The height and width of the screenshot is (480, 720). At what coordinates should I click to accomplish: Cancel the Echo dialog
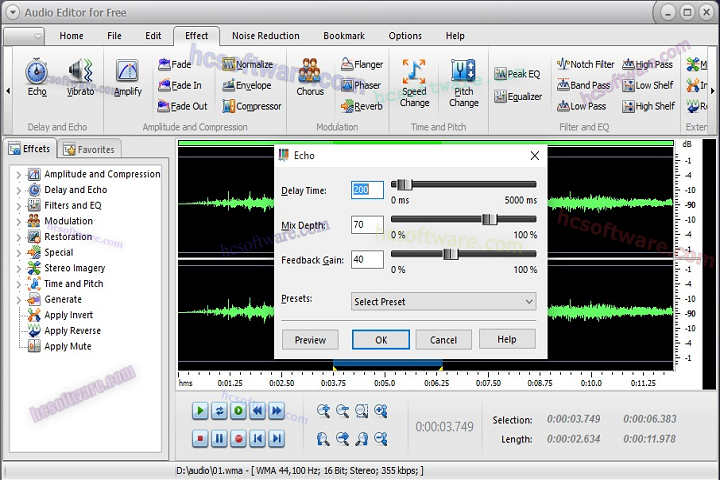tap(444, 340)
